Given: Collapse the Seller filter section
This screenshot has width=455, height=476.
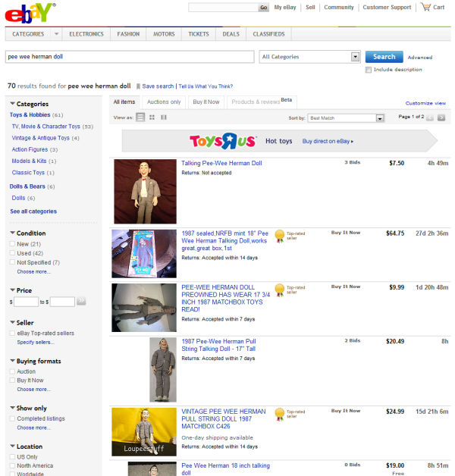Looking at the screenshot, I should click(x=12, y=322).
